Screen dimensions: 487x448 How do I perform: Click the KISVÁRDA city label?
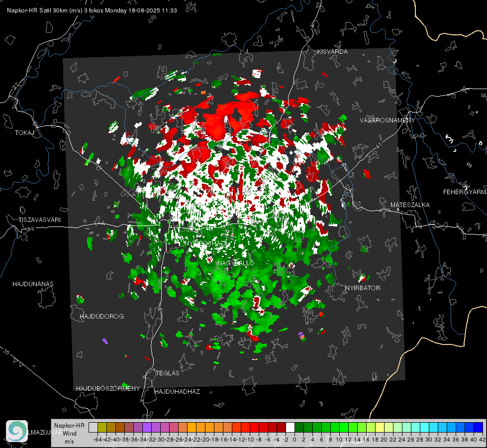click(x=332, y=52)
